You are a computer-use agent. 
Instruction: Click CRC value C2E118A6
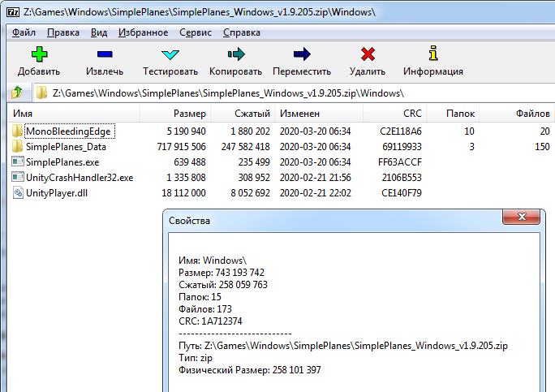point(401,131)
